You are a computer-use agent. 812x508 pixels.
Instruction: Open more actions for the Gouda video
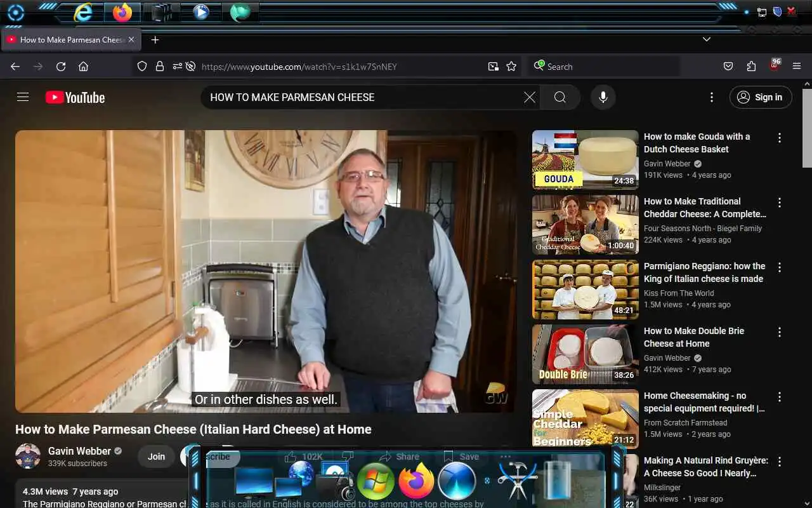pos(780,138)
